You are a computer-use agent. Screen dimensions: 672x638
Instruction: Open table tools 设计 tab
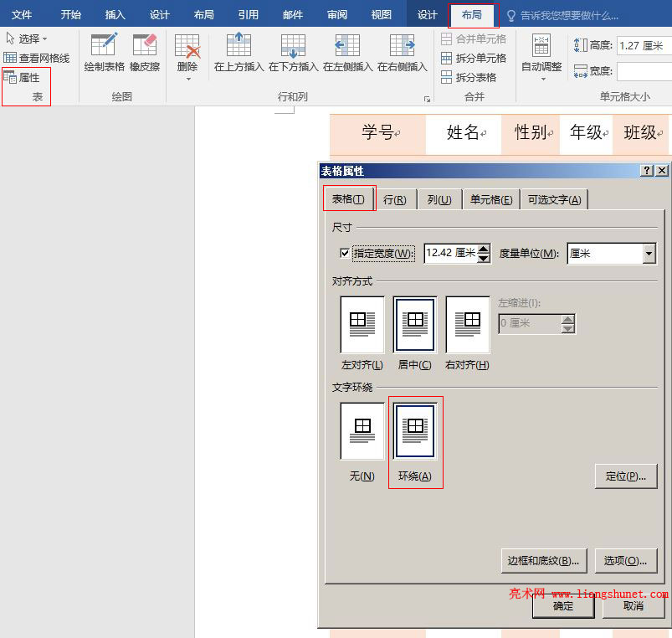428,15
